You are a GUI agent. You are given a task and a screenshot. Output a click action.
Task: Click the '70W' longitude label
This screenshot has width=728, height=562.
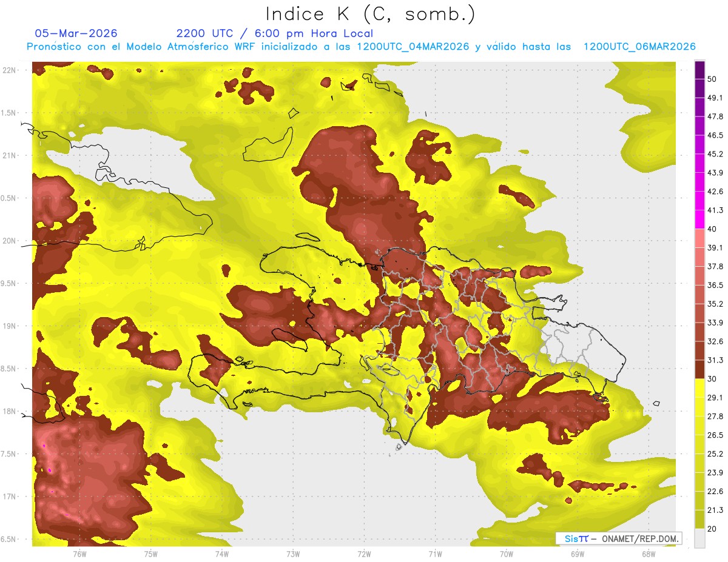pos(507,554)
